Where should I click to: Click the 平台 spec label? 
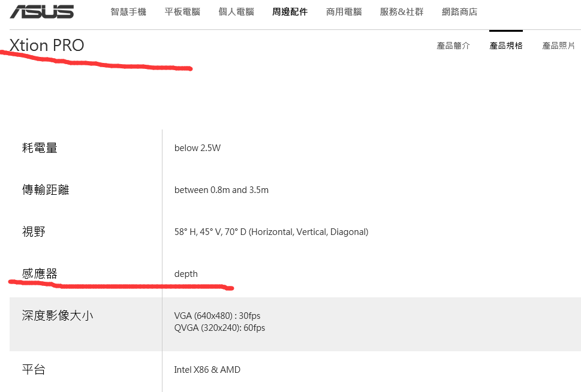34,369
